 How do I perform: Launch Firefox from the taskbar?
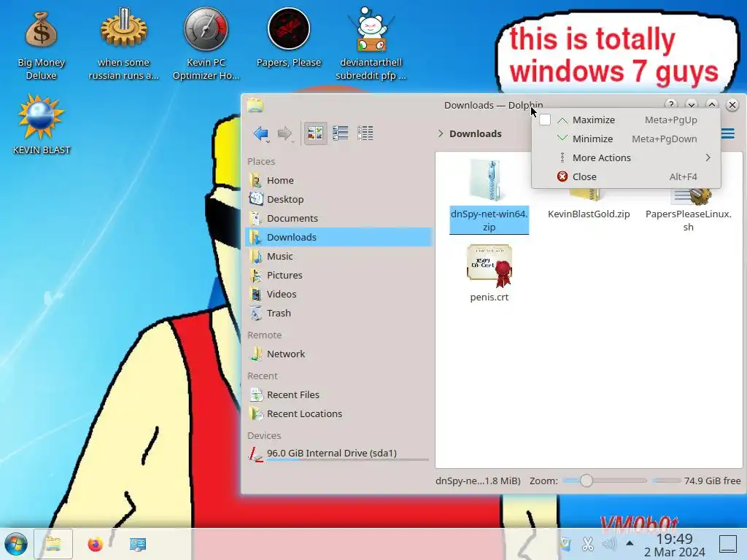click(96, 544)
